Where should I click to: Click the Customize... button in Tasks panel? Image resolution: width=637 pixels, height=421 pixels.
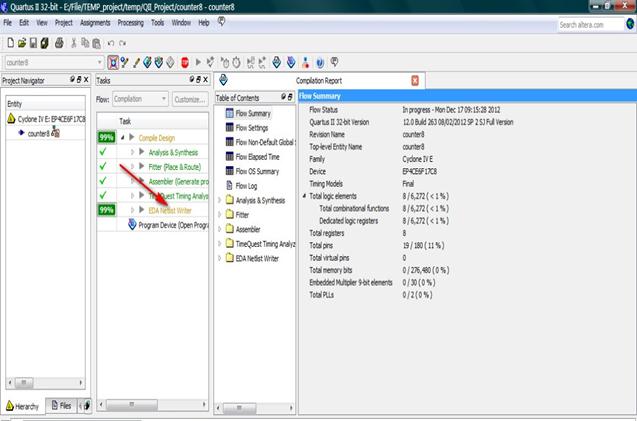190,99
